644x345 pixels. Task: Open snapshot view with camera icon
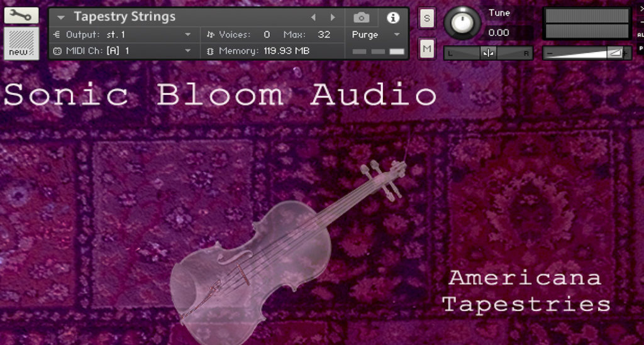pos(362,18)
